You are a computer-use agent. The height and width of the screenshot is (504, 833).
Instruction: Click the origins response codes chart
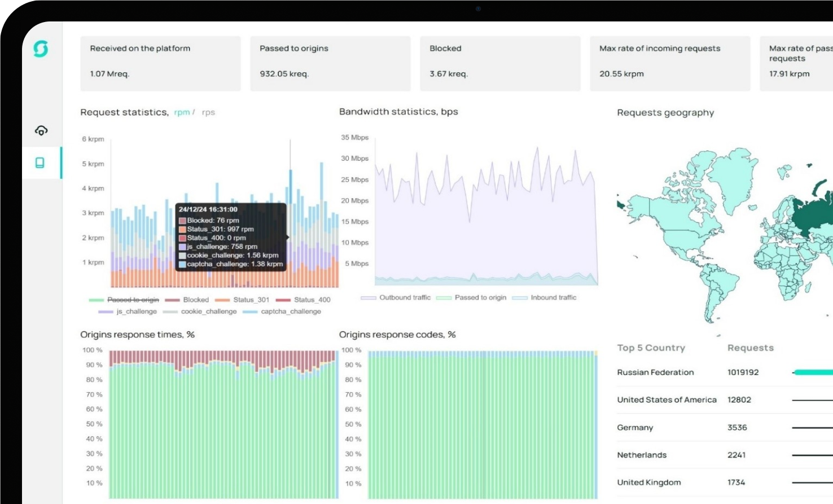pyautogui.click(x=483, y=424)
